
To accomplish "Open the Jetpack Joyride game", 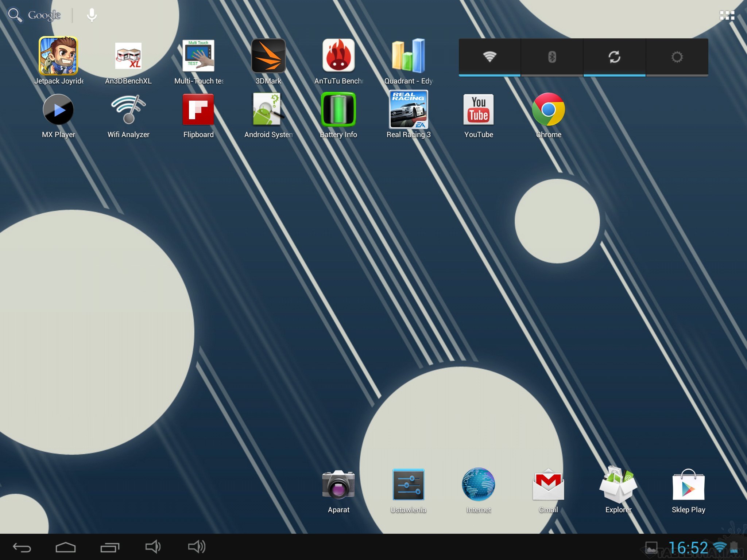I will click(58, 56).
